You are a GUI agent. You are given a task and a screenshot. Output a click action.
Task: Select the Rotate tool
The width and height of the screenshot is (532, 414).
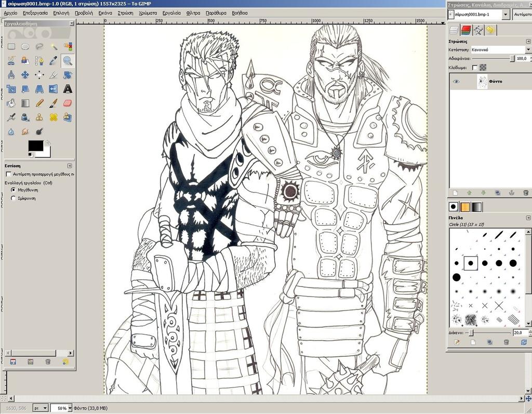tap(68, 75)
